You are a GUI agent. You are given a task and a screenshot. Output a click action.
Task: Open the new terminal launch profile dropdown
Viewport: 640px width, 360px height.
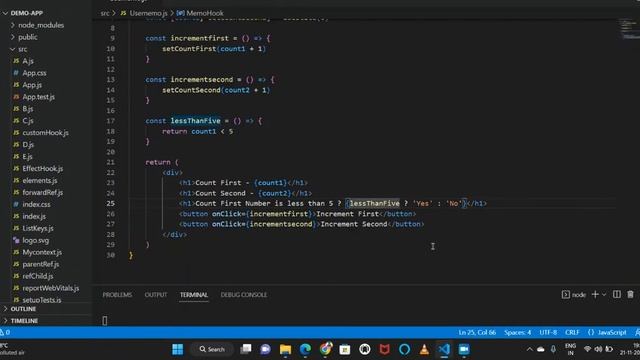click(x=604, y=294)
